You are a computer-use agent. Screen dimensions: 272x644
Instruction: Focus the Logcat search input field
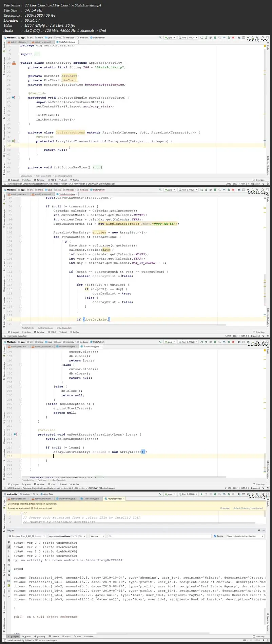159,536
